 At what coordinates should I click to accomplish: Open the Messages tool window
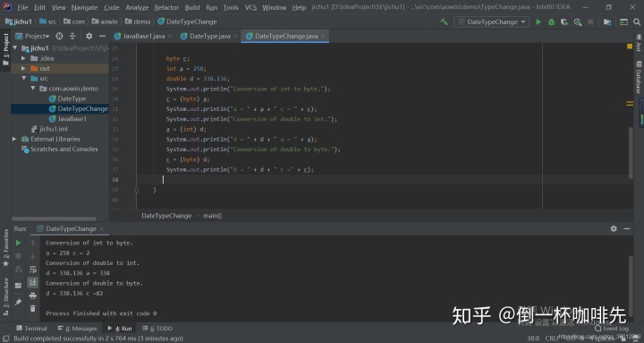pos(77,328)
